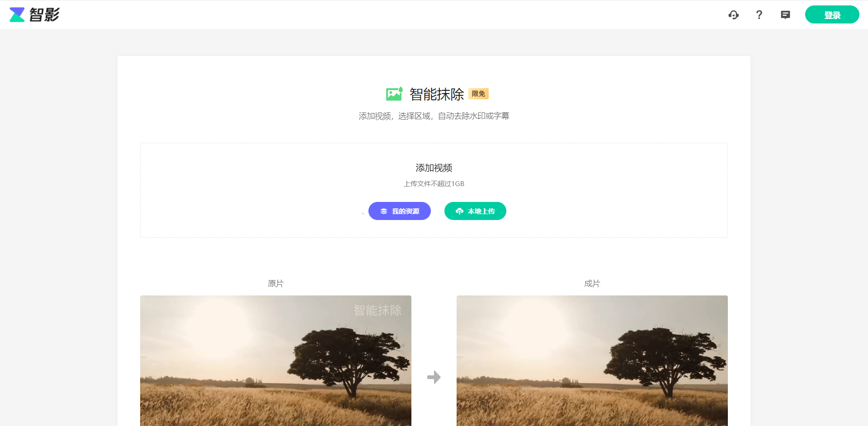The height and width of the screenshot is (426, 868).
Task: Click the 智能抹除 page title
Action: point(436,94)
